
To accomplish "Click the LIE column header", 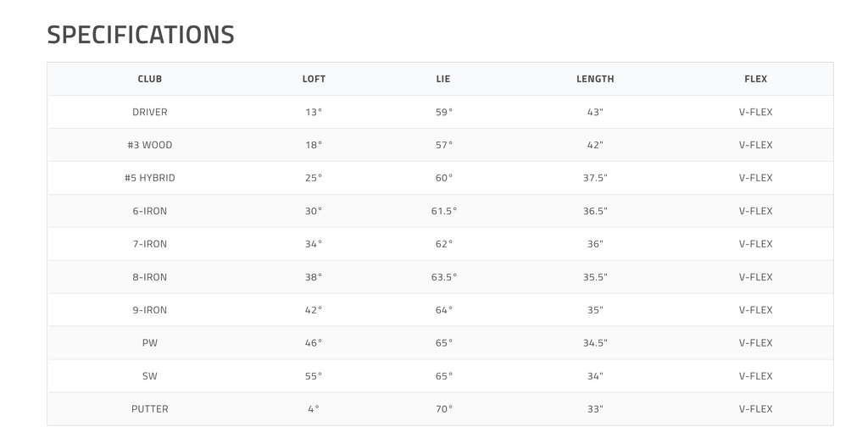I will (x=443, y=79).
